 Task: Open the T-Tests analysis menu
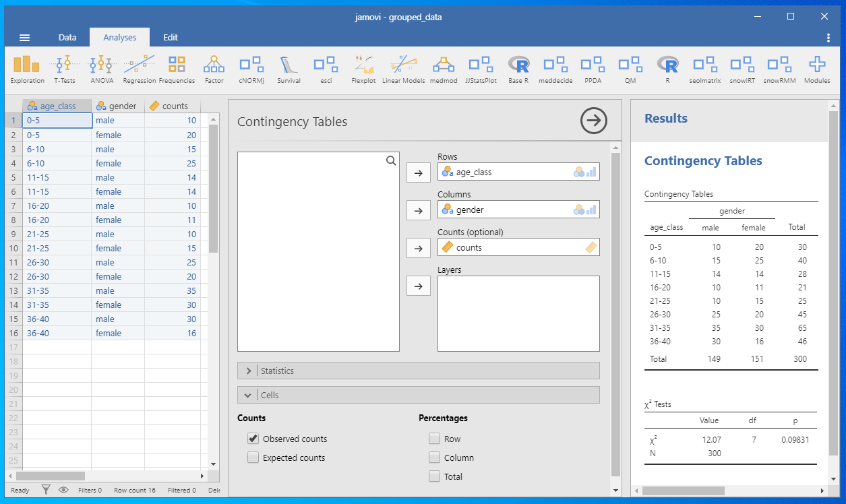[65, 69]
